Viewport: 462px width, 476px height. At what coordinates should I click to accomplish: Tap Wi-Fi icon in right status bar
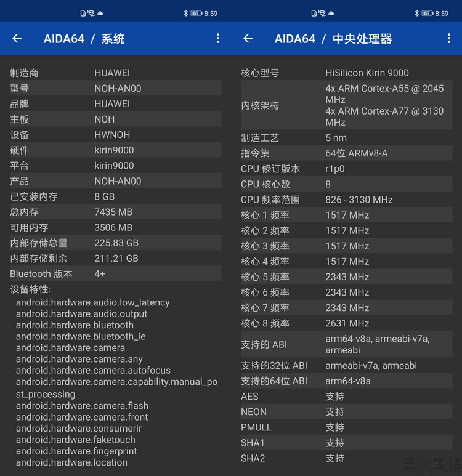click(322, 13)
